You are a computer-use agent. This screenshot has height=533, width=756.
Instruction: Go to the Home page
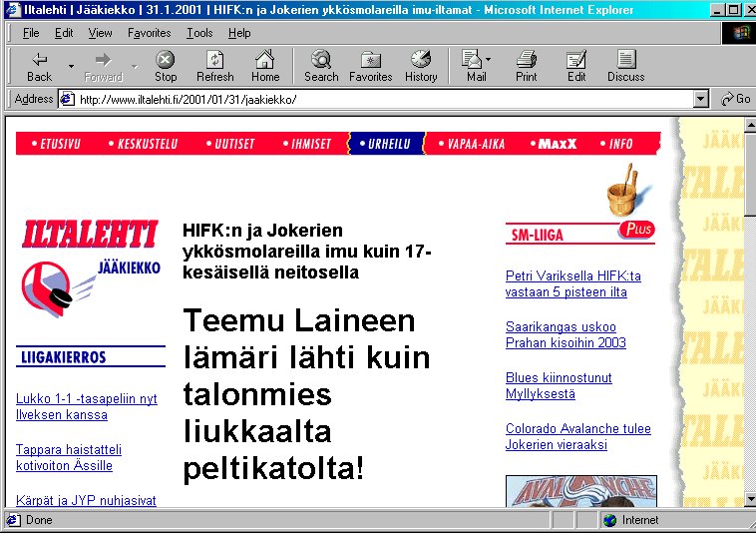[x=265, y=67]
